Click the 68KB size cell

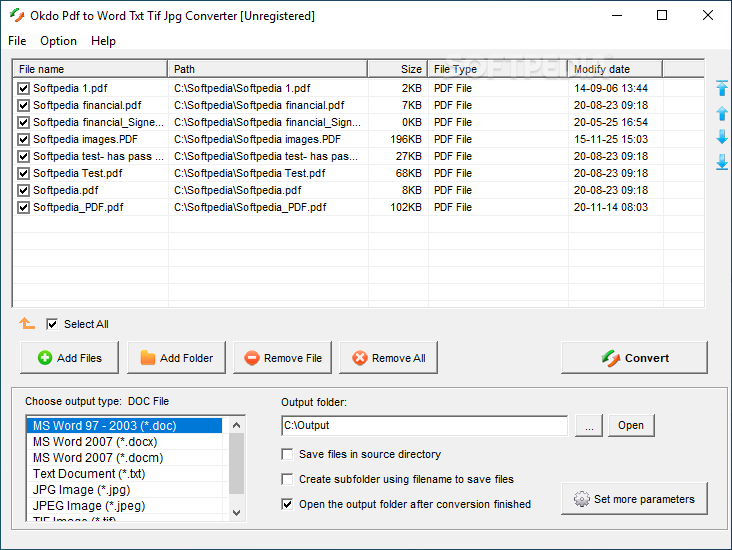tap(398, 173)
